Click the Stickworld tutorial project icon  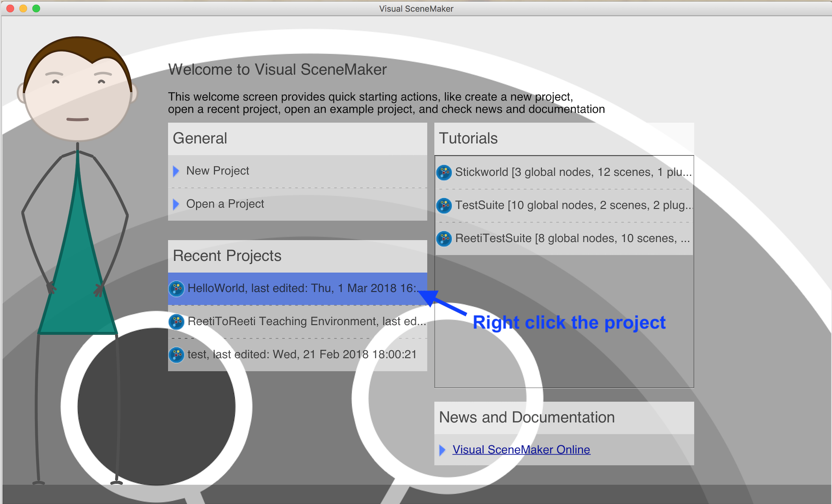pos(444,172)
